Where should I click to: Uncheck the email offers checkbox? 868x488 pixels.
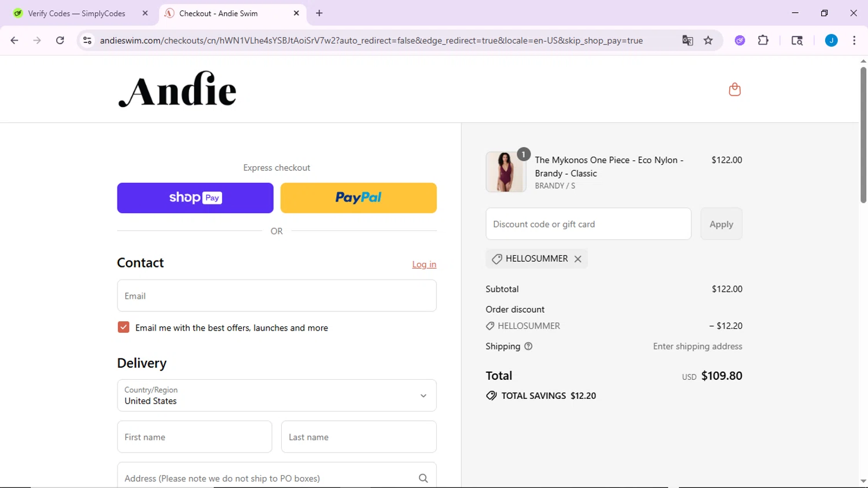[x=123, y=327]
